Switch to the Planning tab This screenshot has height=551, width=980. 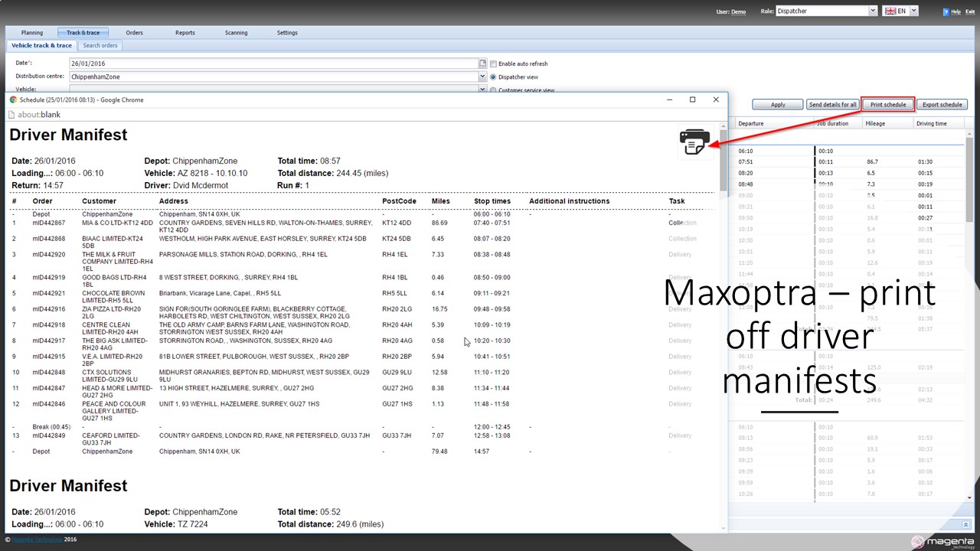[x=31, y=32]
